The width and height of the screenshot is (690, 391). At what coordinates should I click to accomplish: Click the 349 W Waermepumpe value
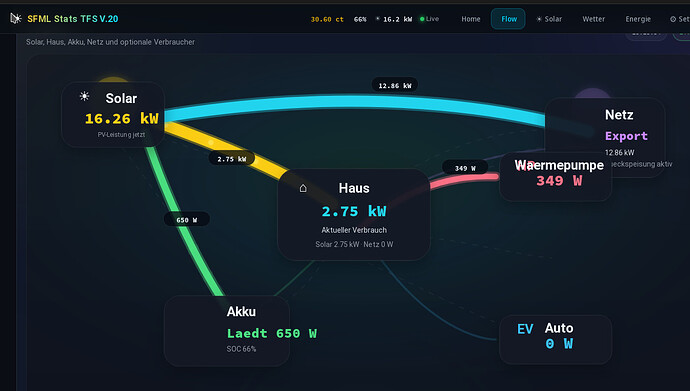point(559,180)
